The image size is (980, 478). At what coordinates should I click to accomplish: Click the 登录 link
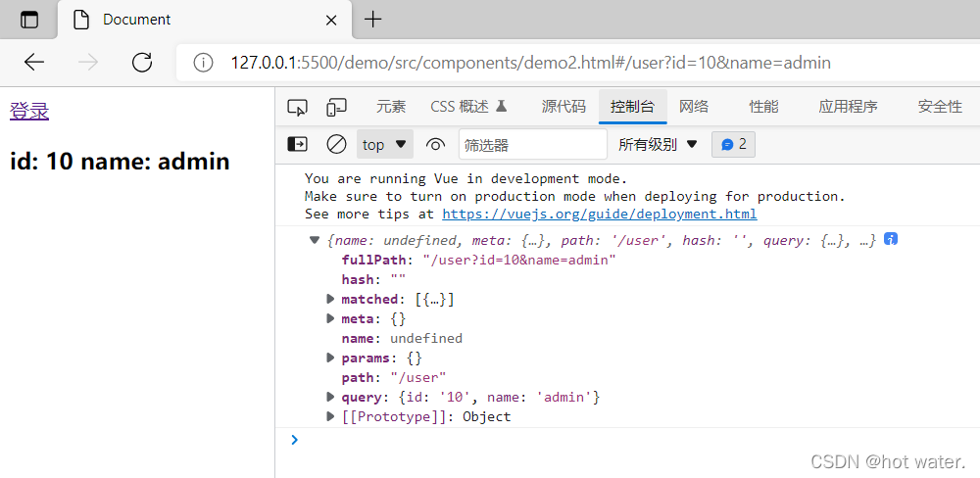[29, 112]
